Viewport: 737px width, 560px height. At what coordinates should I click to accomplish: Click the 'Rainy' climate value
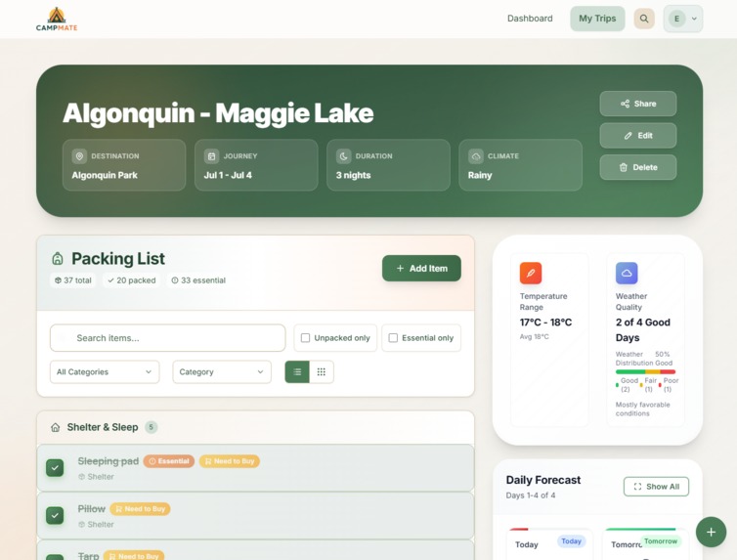pyautogui.click(x=480, y=175)
